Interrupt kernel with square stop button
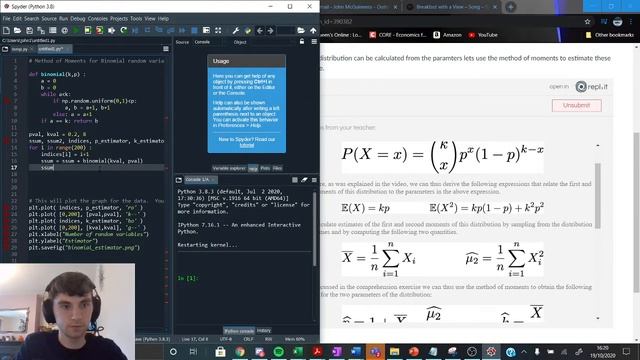This screenshot has height=360, width=640. [x=295, y=180]
